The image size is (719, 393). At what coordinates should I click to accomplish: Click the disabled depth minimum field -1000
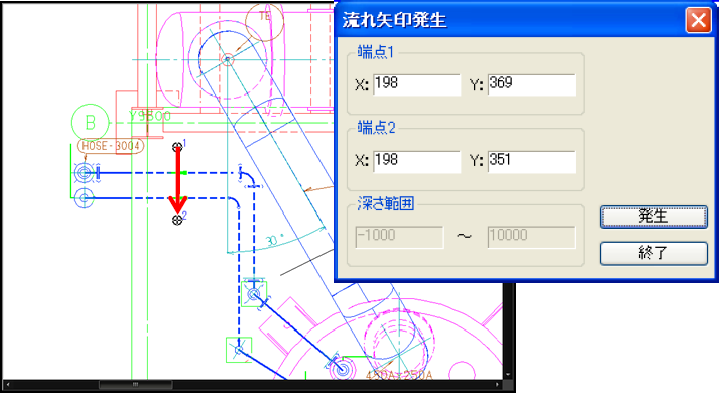[399, 237]
